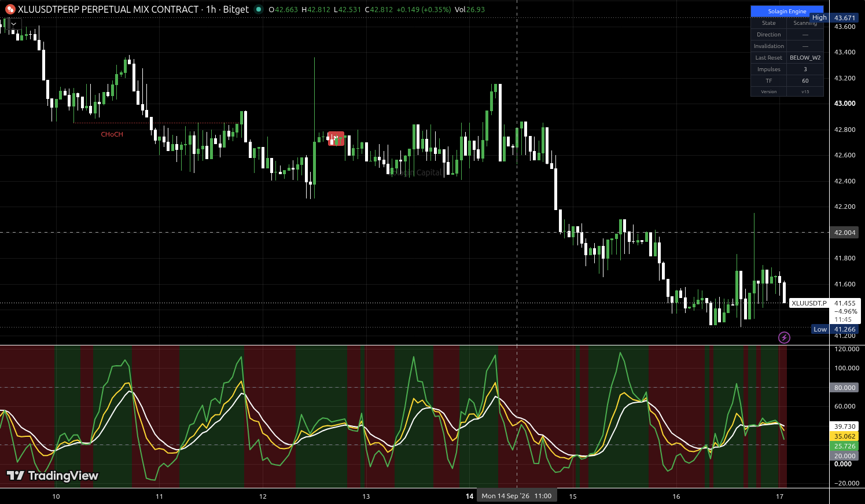This screenshot has height=504, width=865.
Task: Click the date 16 on the time axis
Action: tap(676, 496)
